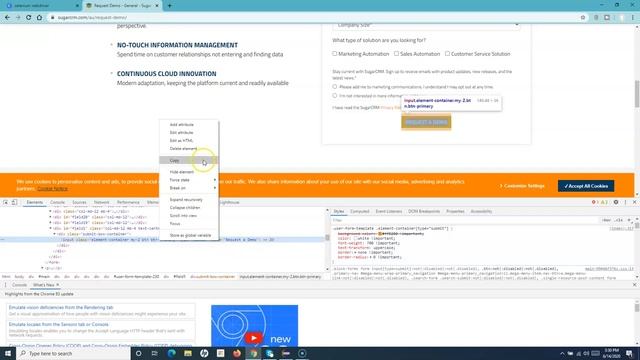Open the Company Size dropdown

coord(426,26)
